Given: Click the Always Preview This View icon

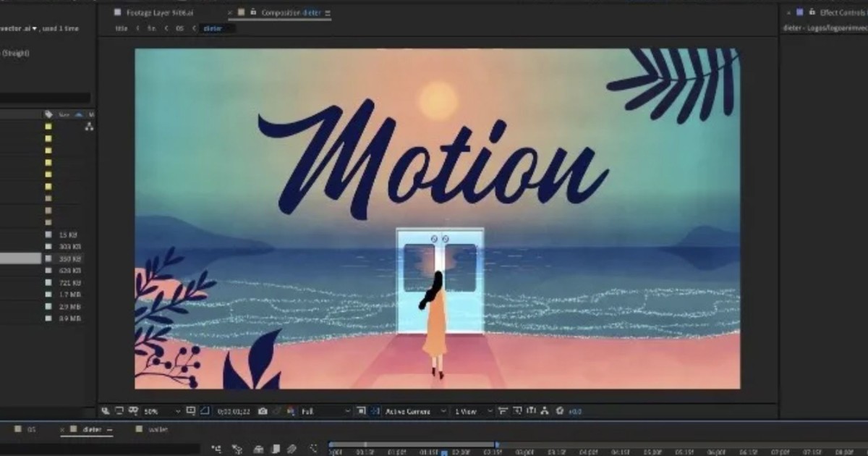Looking at the screenshot, I should [105, 410].
